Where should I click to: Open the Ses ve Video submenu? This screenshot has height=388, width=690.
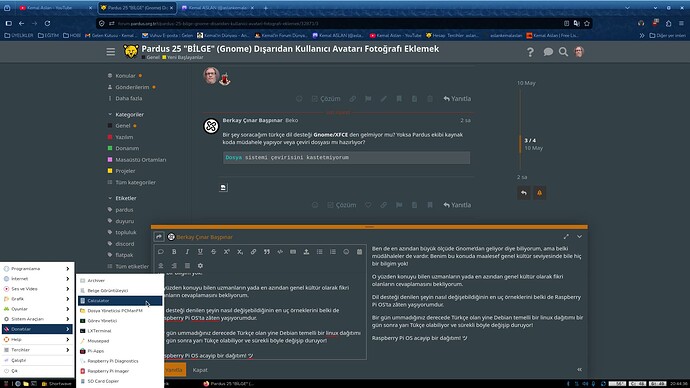37,289
